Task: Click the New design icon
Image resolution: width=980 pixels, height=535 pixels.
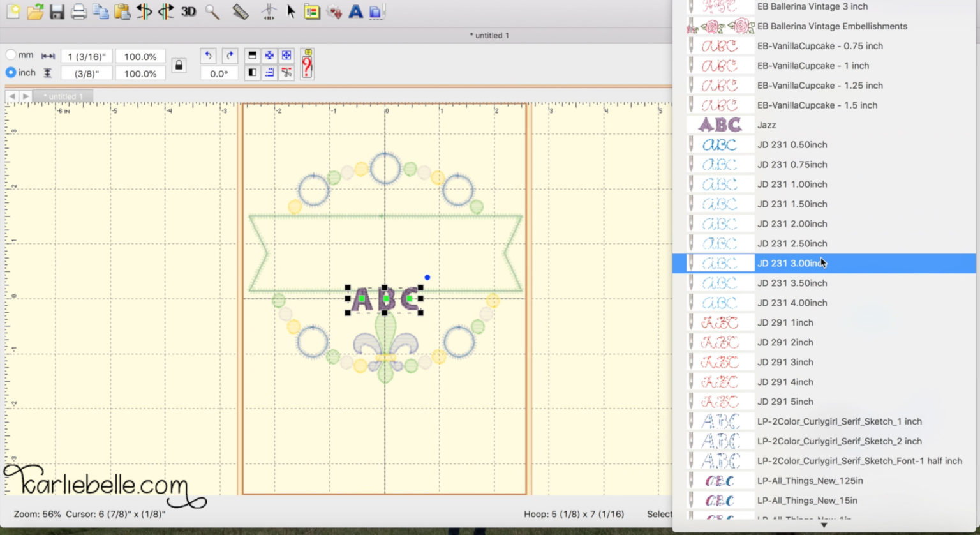Action: (x=13, y=11)
